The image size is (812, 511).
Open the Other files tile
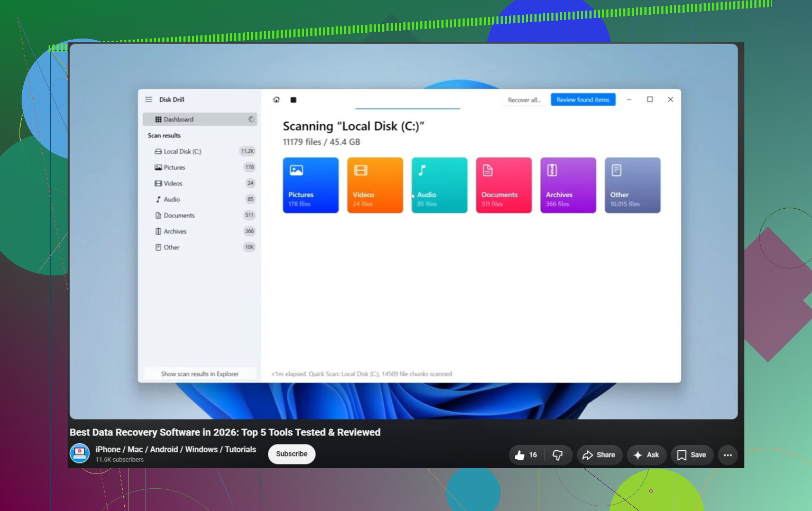[632, 185]
